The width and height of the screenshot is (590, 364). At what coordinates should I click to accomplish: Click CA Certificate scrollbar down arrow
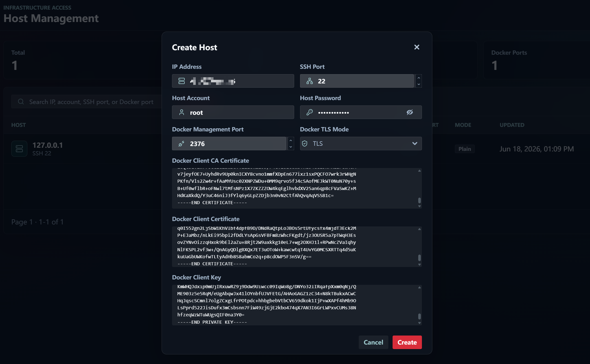419,206
